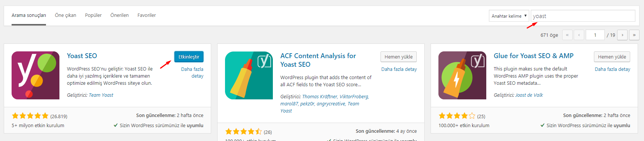
Task: Focus the plugin search field containing yoast
Action: click(583, 16)
